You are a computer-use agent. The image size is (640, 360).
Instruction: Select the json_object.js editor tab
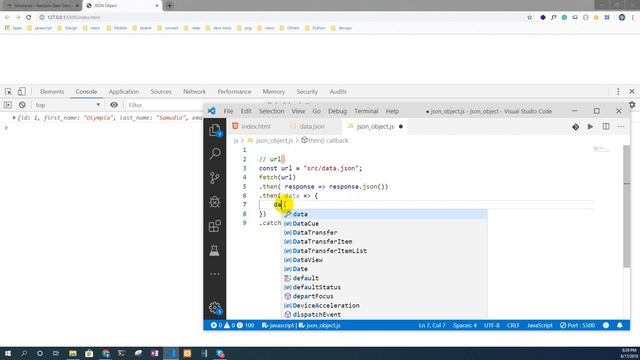[375, 127]
